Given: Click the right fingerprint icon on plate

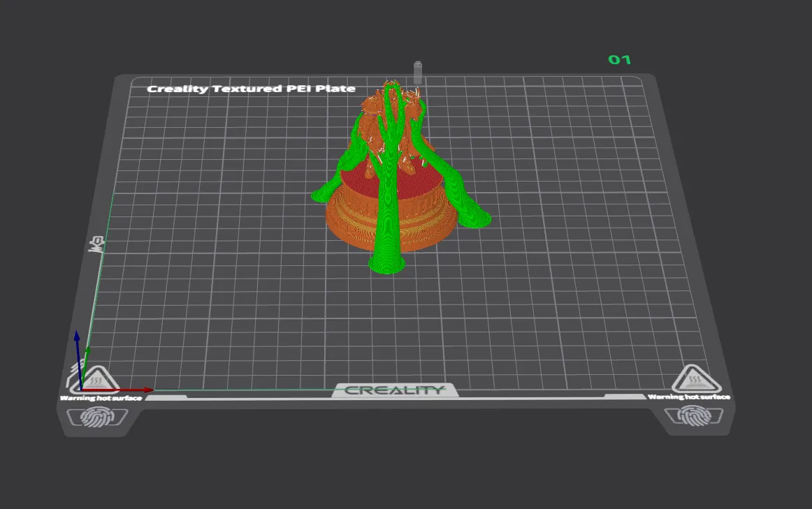Looking at the screenshot, I should pos(693,415).
